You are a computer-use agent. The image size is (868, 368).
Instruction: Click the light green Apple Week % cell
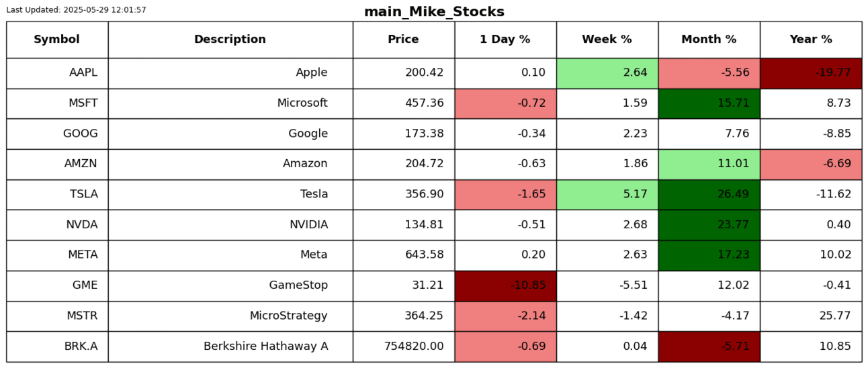(607, 73)
